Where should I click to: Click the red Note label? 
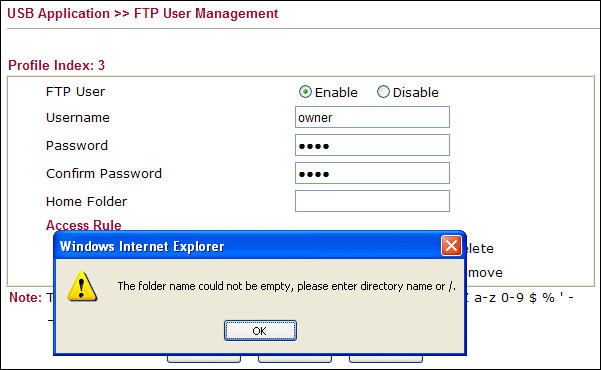[25, 298]
